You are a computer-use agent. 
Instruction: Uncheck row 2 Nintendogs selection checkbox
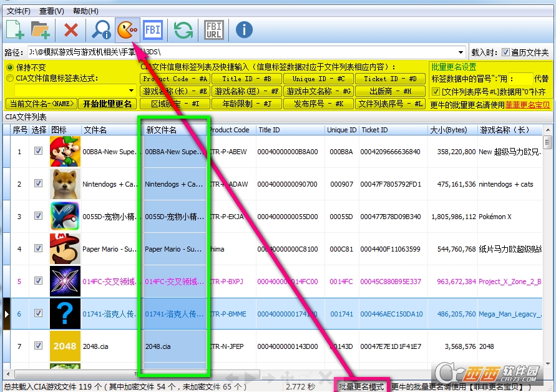click(38, 183)
